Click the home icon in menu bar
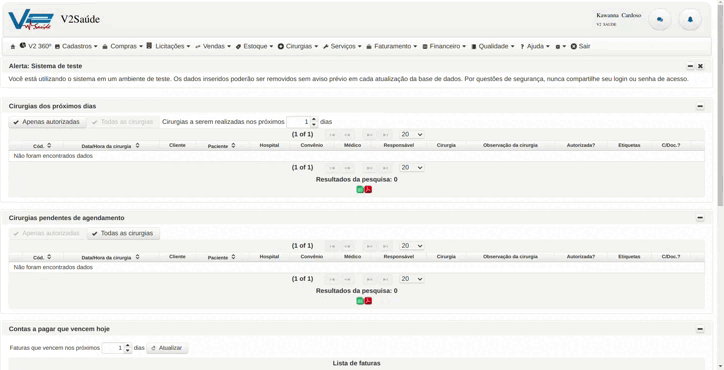 pyautogui.click(x=13, y=47)
